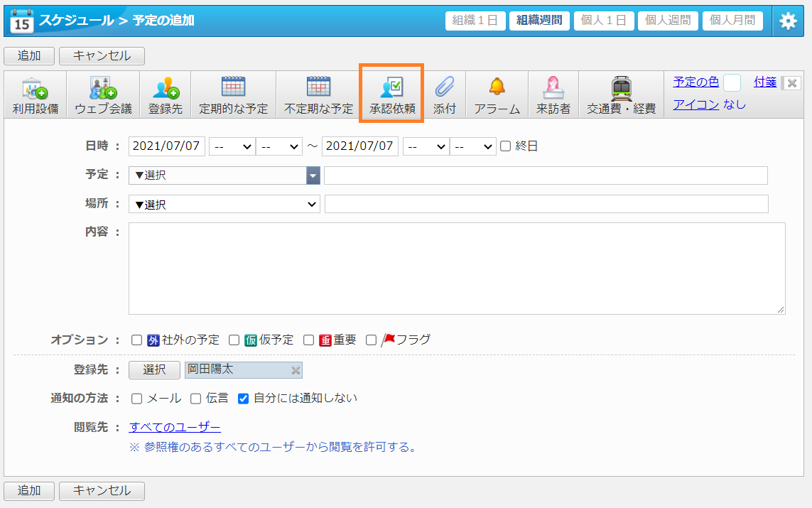Click the 予定の色 color swatch
Image resolution: width=812 pixels, height=508 pixels.
(x=732, y=82)
